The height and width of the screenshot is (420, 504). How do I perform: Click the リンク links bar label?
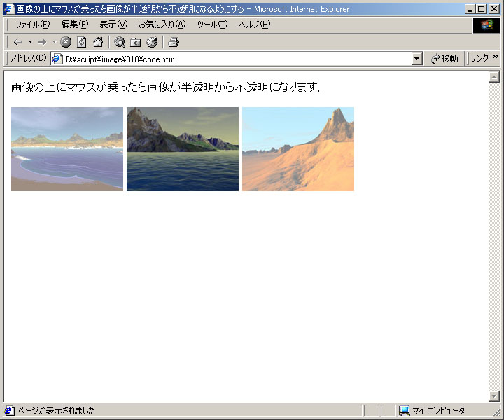coord(479,58)
